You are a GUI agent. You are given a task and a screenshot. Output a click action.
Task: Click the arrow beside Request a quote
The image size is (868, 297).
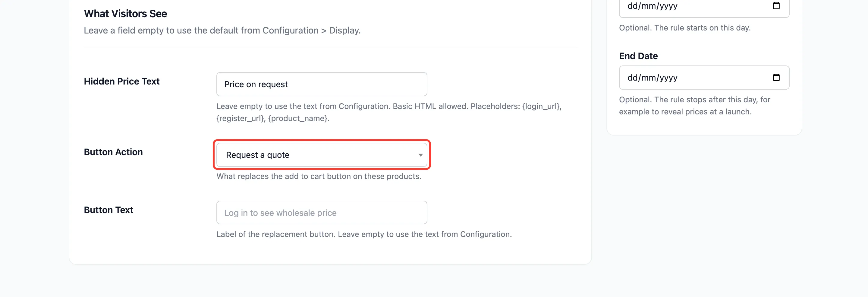tap(420, 155)
